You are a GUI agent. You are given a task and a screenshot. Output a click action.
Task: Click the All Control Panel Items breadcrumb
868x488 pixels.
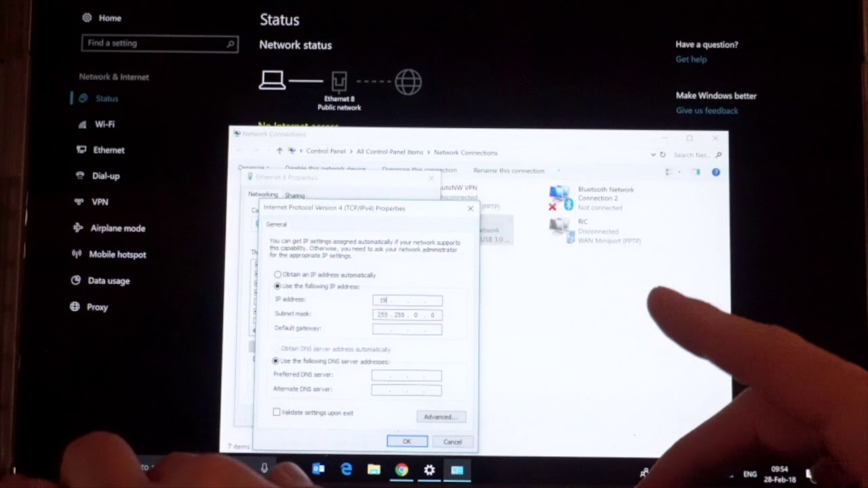(x=389, y=152)
